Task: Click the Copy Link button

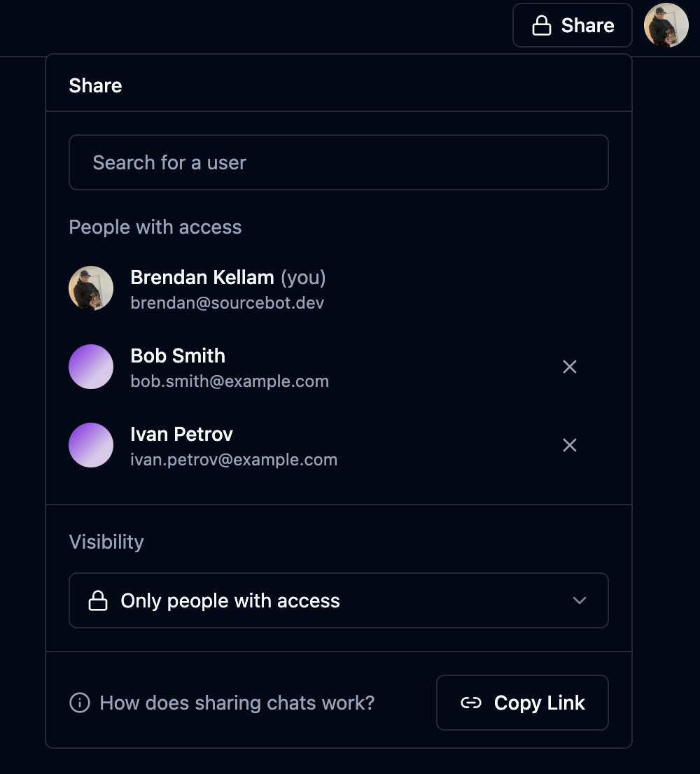Action: 522,703
